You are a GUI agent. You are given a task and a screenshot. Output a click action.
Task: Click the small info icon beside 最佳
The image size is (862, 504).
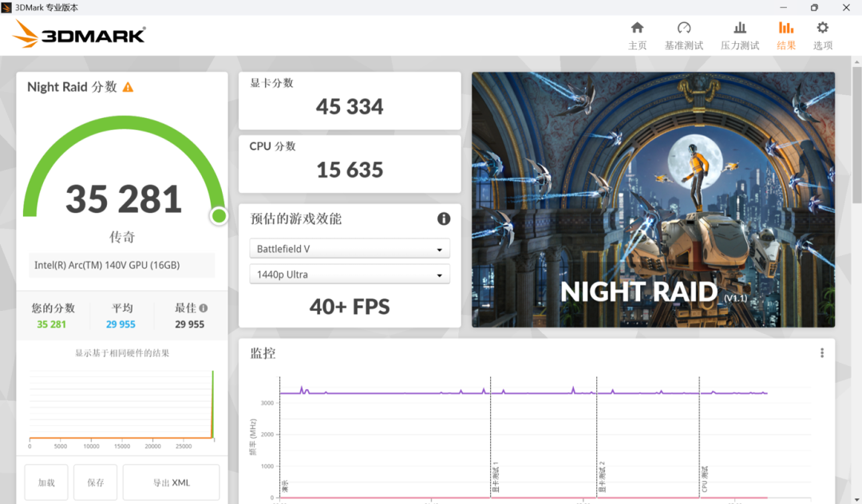tap(204, 308)
